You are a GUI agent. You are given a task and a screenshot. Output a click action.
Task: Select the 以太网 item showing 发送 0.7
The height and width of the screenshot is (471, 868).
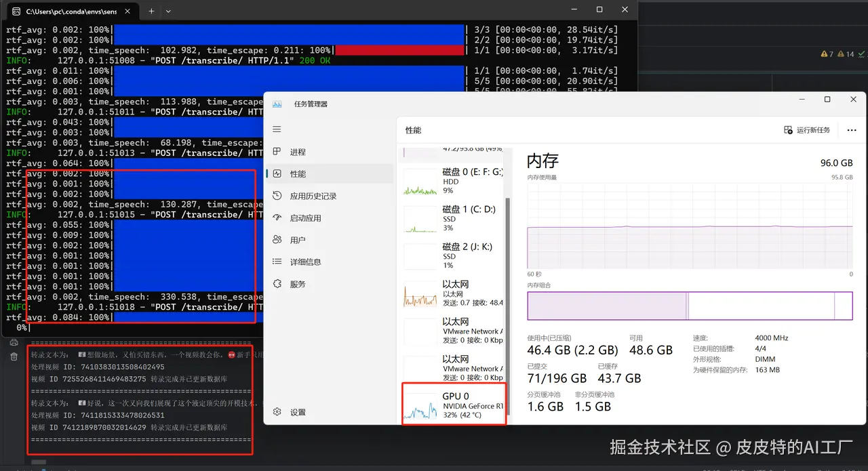coord(453,293)
